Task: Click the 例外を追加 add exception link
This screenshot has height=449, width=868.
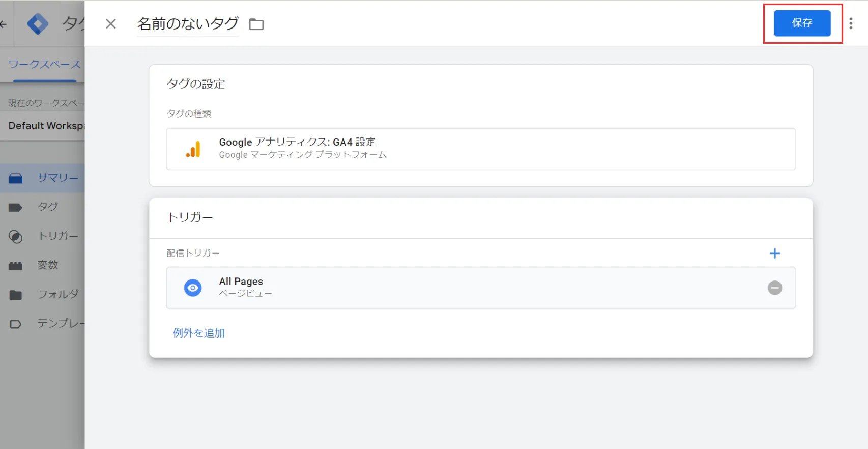Action: 198,333
